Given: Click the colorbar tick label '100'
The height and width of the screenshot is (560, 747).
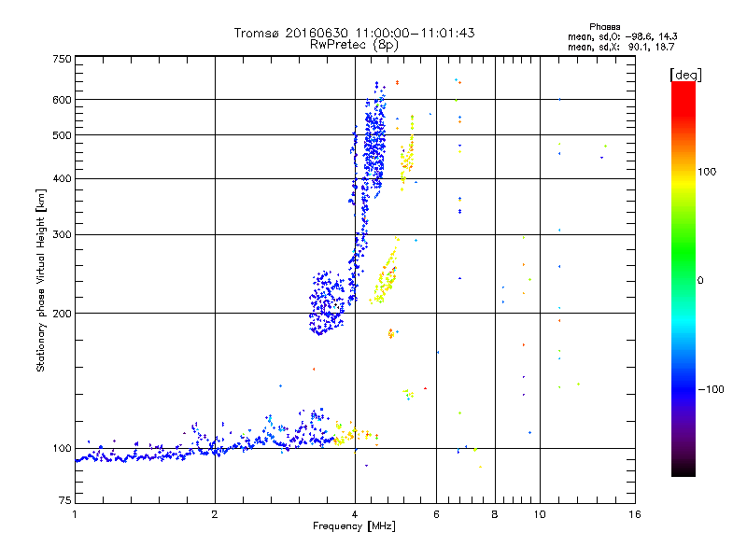Looking at the screenshot, I should tap(707, 172).
